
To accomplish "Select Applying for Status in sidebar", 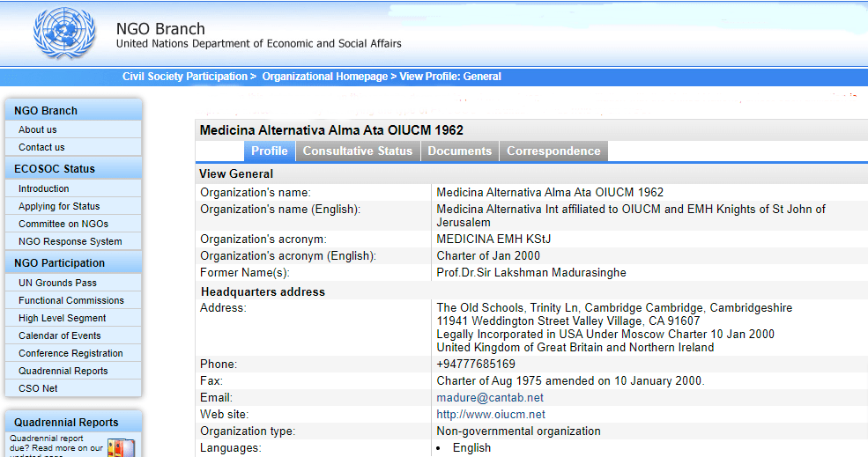I will click(59, 206).
